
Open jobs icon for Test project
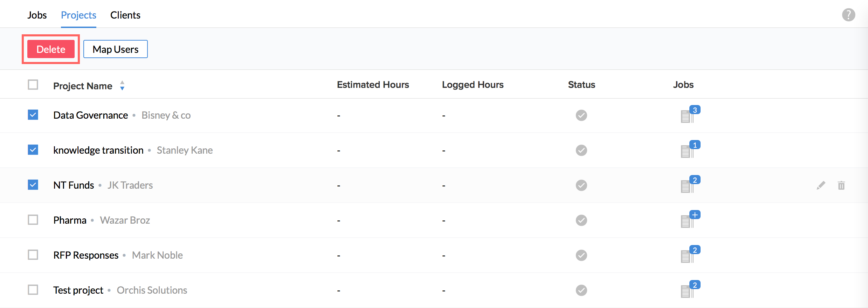tap(687, 291)
